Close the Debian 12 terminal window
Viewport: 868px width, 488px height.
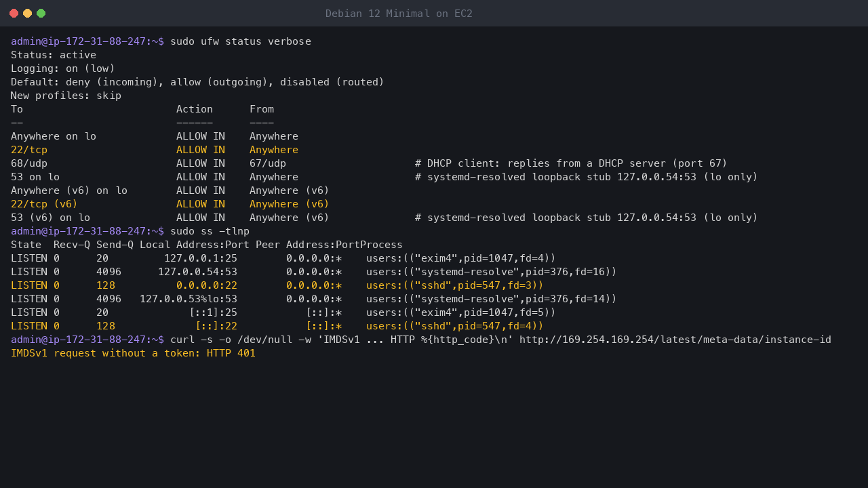point(14,14)
